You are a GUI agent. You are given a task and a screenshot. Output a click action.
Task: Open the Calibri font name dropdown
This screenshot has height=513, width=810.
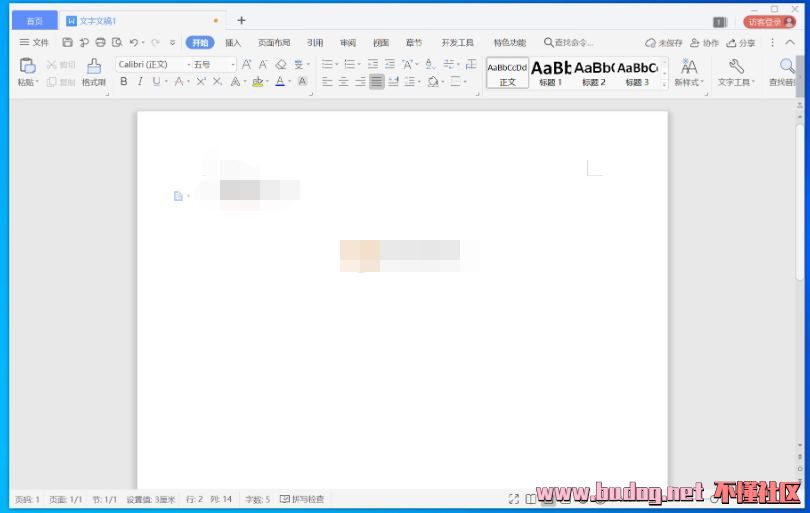(x=150, y=64)
